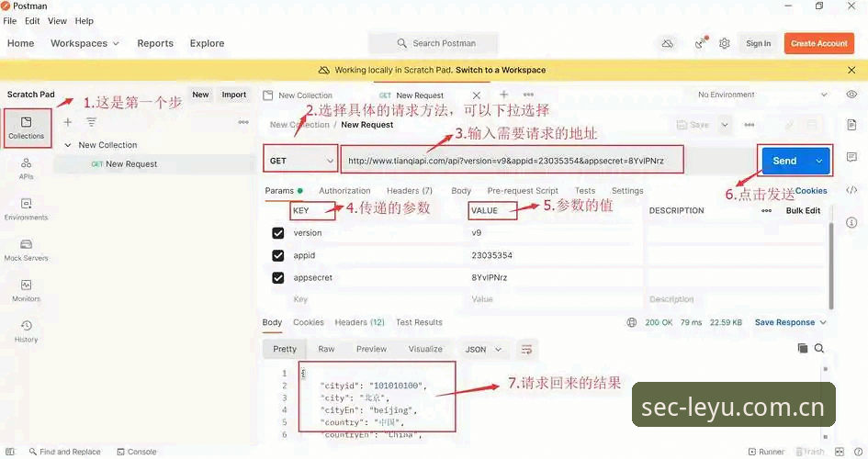Switch to the request Body tab
Screen dimensions: 868x459
[460, 190]
